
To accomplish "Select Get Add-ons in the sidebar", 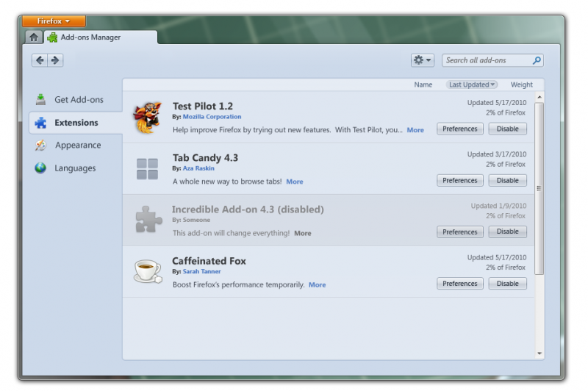I will click(x=79, y=100).
